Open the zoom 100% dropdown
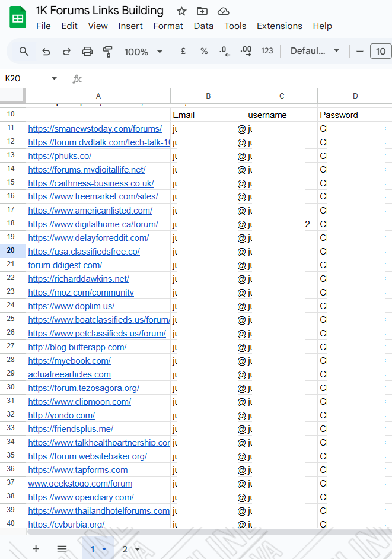This screenshot has height=559, width=392. [143, 52]
